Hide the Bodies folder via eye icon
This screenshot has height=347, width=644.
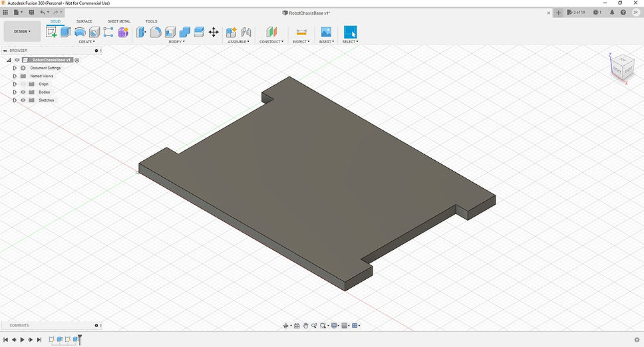click(23, 92)
